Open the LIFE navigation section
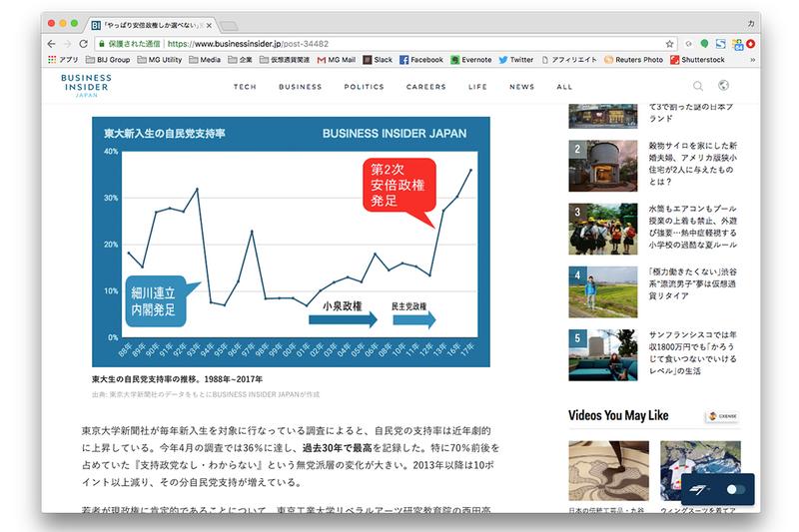 478,87
